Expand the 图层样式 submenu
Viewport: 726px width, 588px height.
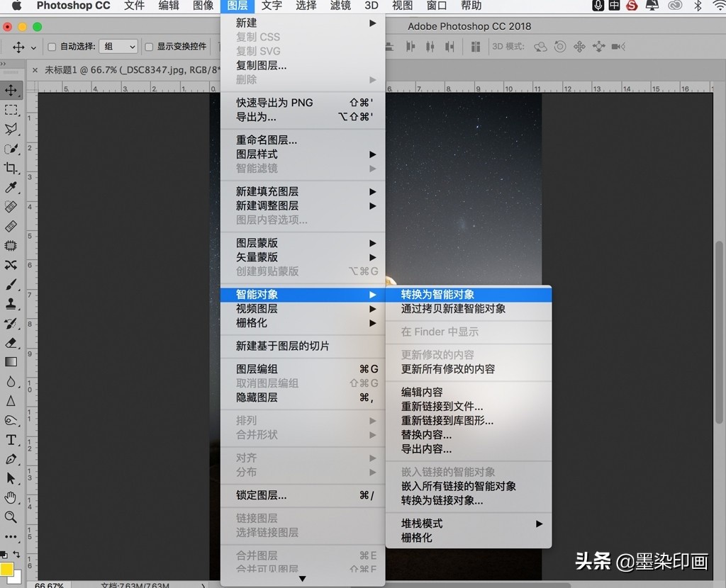[x=374, y=154]
